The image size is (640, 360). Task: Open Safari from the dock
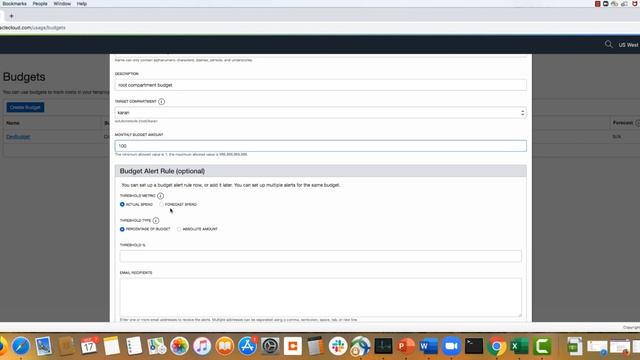(x=21, y=346)
